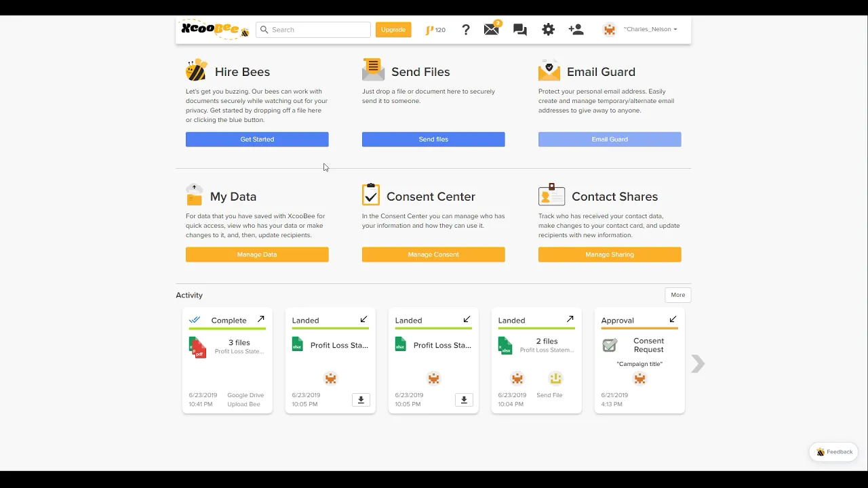Open the mail envelope with notification badge
868x488 pixels.
click(x=492, y=28)
